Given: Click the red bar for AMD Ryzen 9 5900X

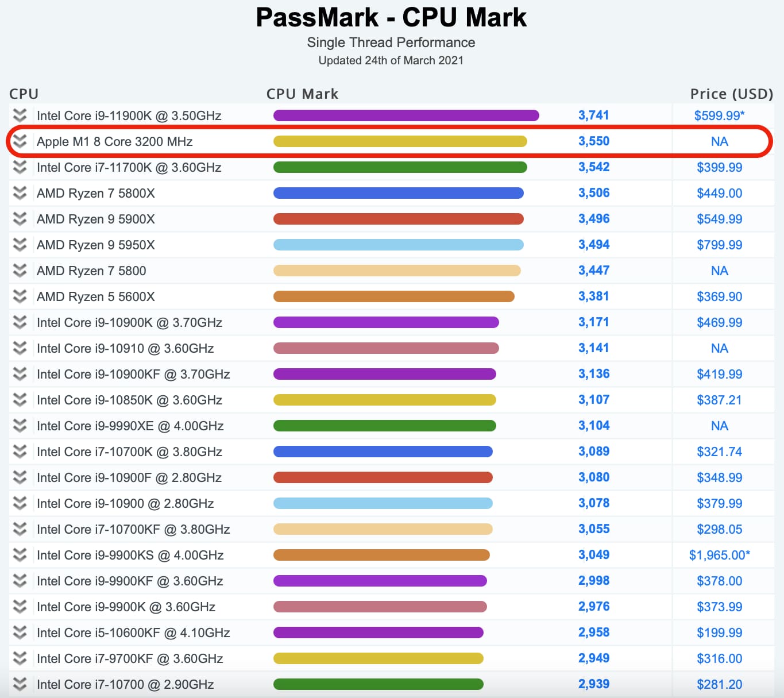Looking at the screenshot, I should coord(399,219).
